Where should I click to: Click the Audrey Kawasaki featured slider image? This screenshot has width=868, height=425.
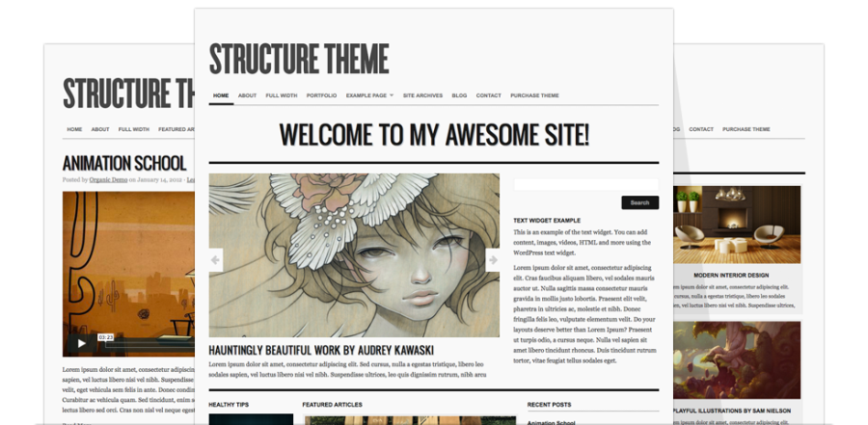pos(354,255)
